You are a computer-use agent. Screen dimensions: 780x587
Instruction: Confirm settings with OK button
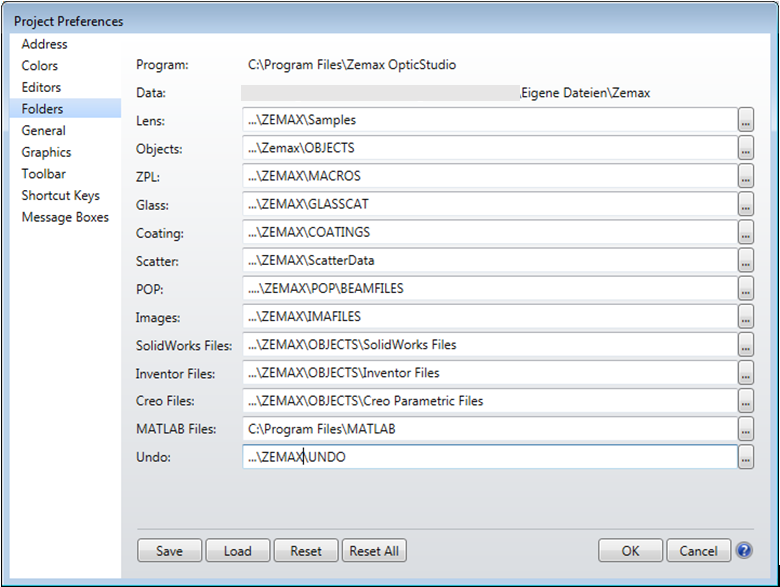pyautogui.click(x=630, y=551)
